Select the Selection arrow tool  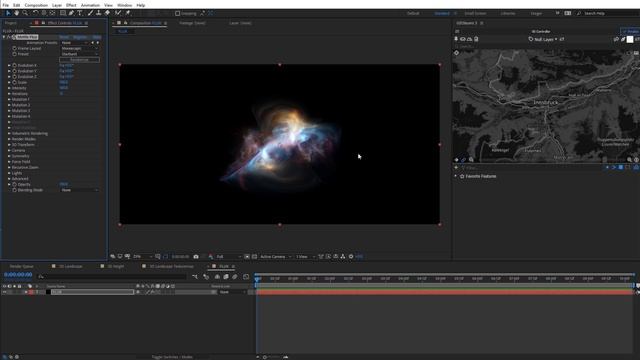(8, 13)
